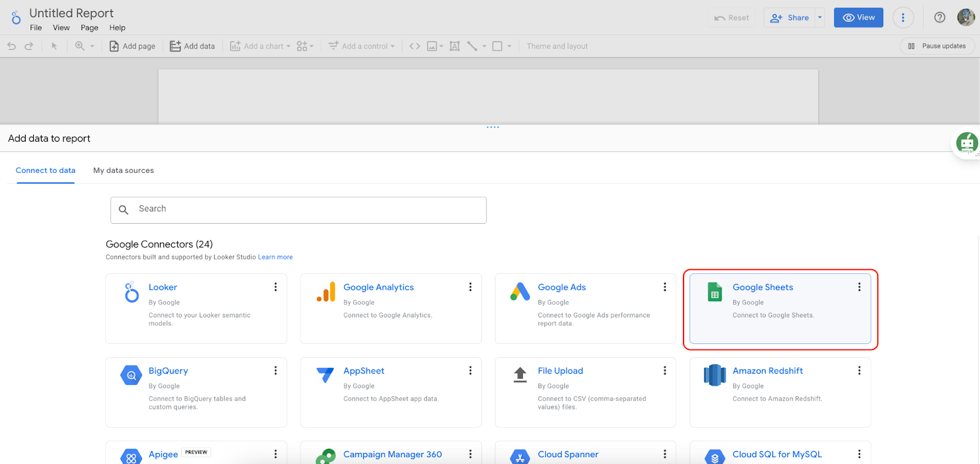Choose the Amazon Redshift connector icon
The image size is (980, 464).
[715, 375]
